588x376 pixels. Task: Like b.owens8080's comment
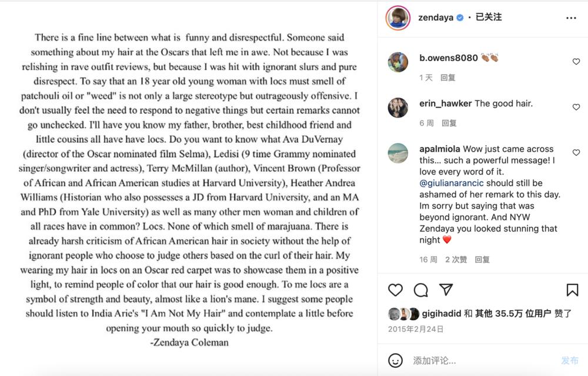(576, 62)
